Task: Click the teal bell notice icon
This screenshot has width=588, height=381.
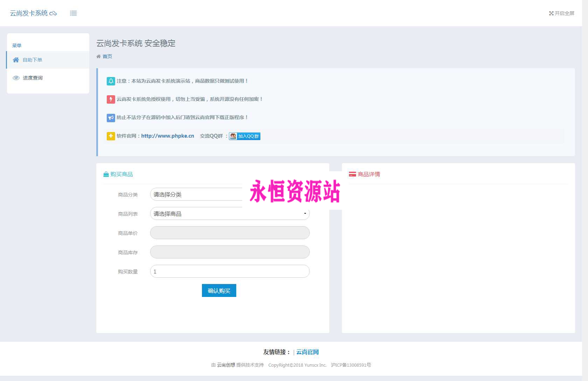Action: tap(111, 81)
